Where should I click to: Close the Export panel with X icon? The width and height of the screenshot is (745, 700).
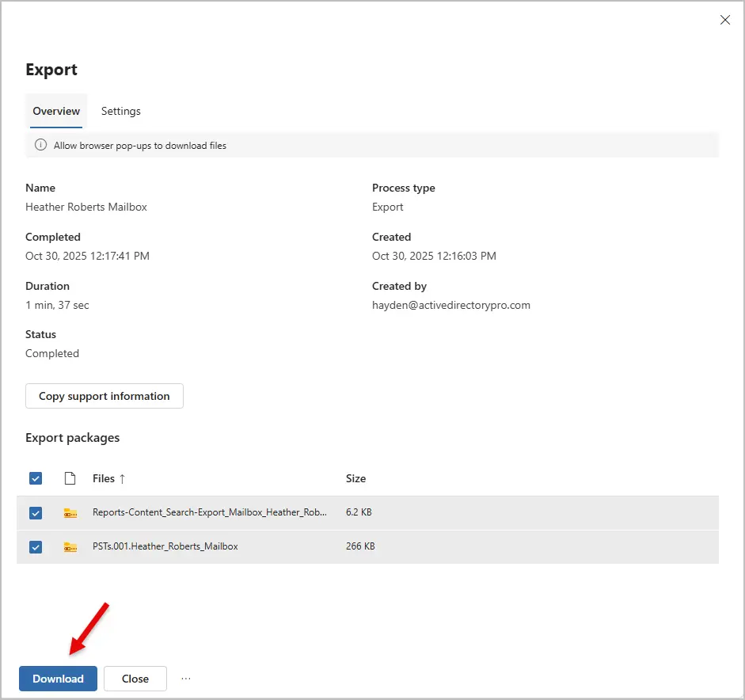click(x=724, y=20)
